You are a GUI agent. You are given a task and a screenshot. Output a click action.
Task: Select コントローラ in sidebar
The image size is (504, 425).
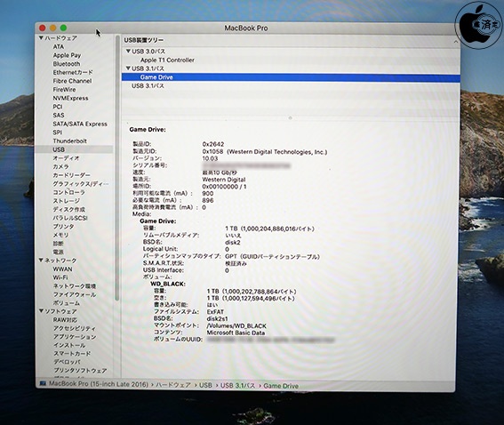pyautogui.click(x=68, y=192)
